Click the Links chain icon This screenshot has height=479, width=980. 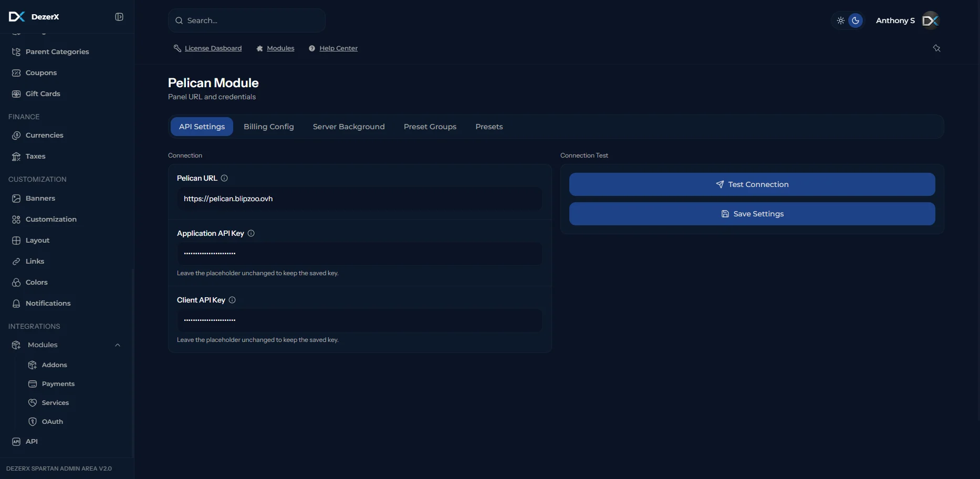coord(16,261)
